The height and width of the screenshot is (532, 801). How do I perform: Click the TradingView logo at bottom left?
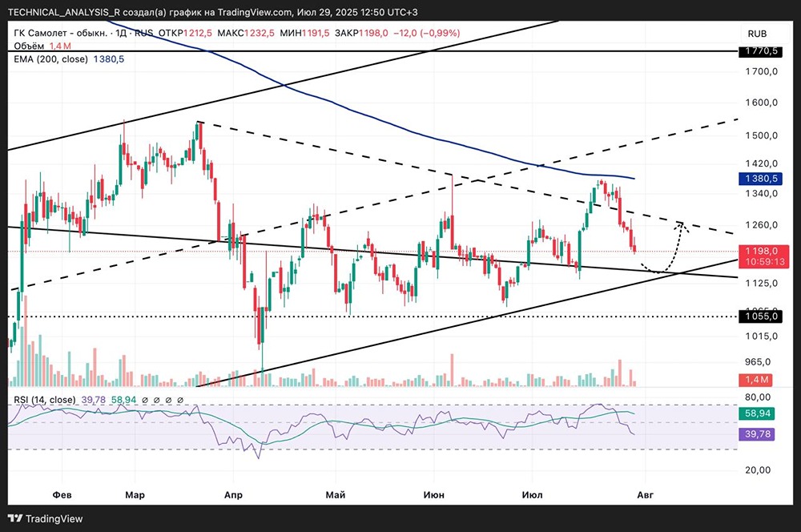pos(45,518)
